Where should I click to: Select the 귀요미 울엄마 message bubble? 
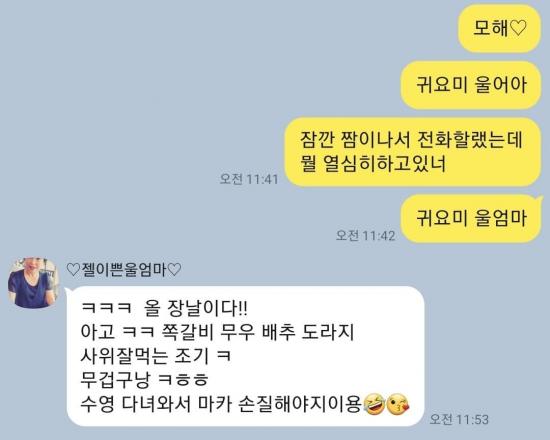click(x=471, y=219)
